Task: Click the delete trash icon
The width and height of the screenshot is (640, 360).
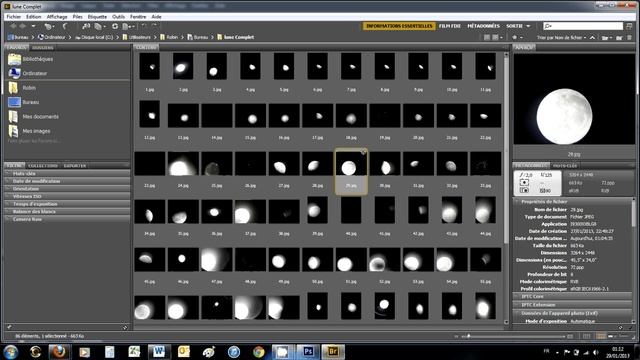Action: pyautogui.click(x=629, y=37)
